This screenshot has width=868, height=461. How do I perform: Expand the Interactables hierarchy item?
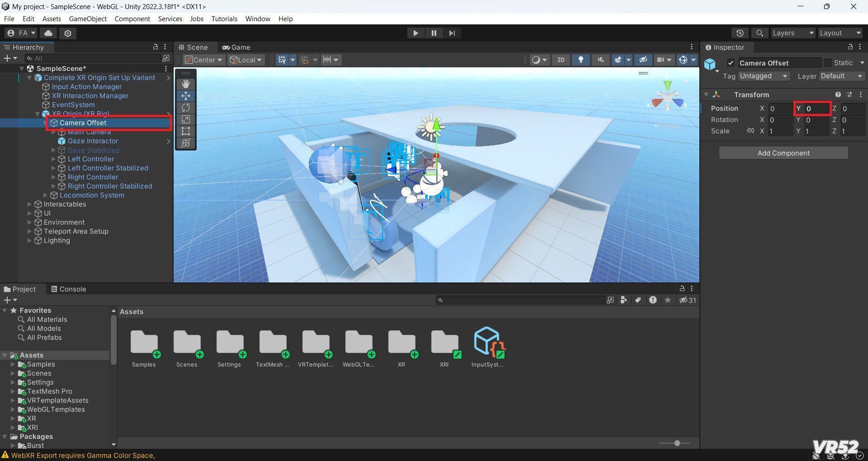tap(29, 204)
